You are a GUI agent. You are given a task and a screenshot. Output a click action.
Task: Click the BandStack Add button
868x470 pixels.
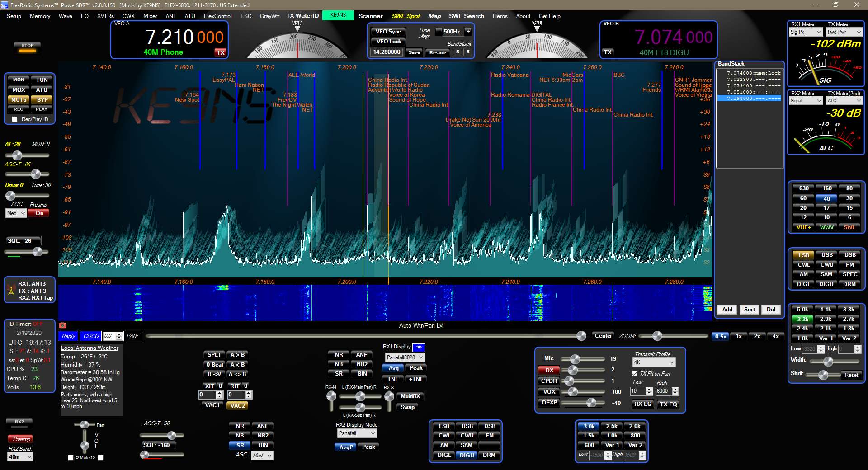point(727,310)
